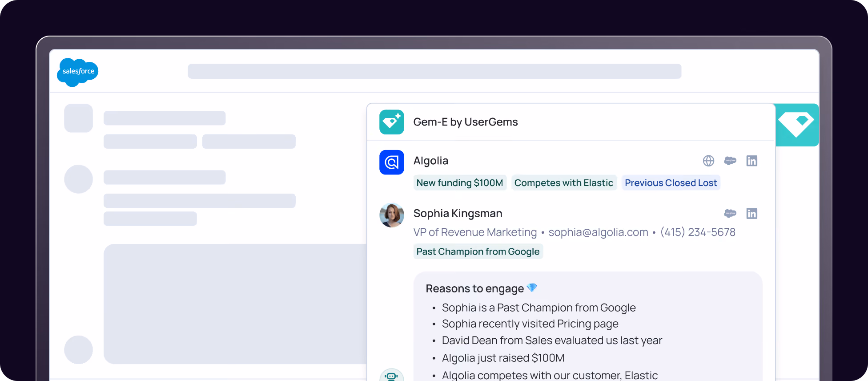Click the Sophia Kingsman contact name
This screenshot has height=381, width=868.
[458, 213]
